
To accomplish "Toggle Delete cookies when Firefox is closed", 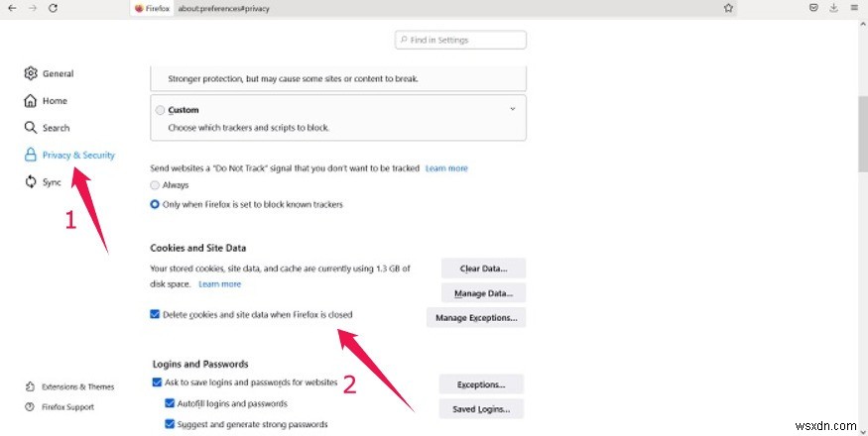I will point(155,314).
